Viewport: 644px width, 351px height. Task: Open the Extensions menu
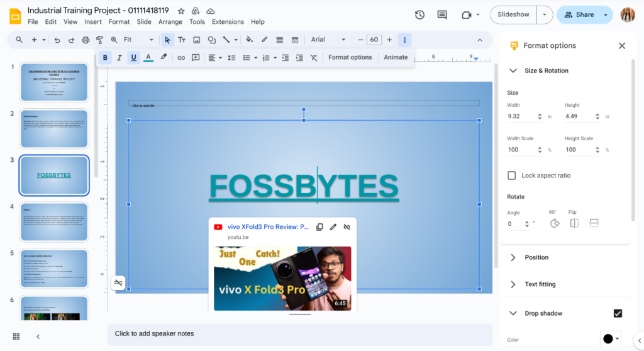click(228, 21)
